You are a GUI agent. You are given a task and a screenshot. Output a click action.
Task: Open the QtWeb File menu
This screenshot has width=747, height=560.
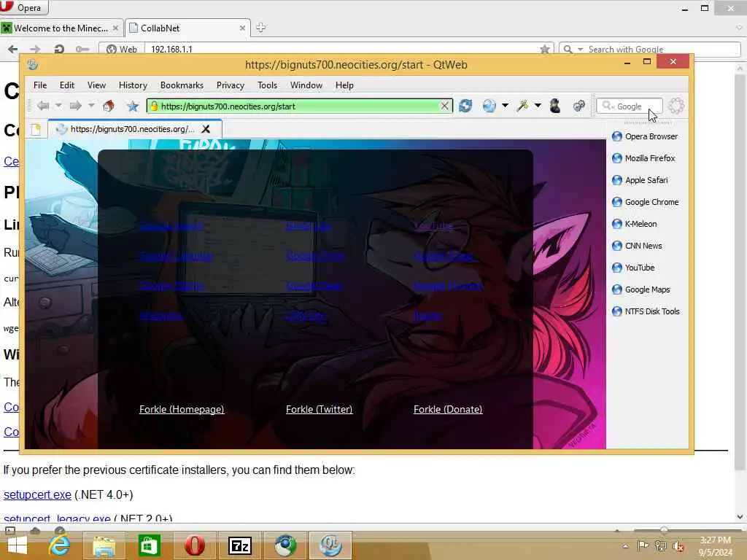pos(40,85)
